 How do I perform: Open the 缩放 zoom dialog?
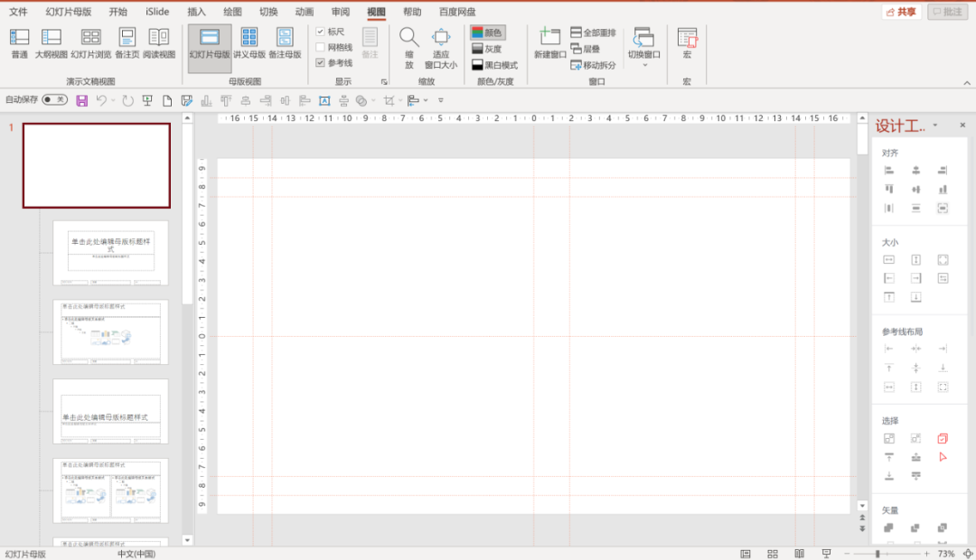point(409,48)
